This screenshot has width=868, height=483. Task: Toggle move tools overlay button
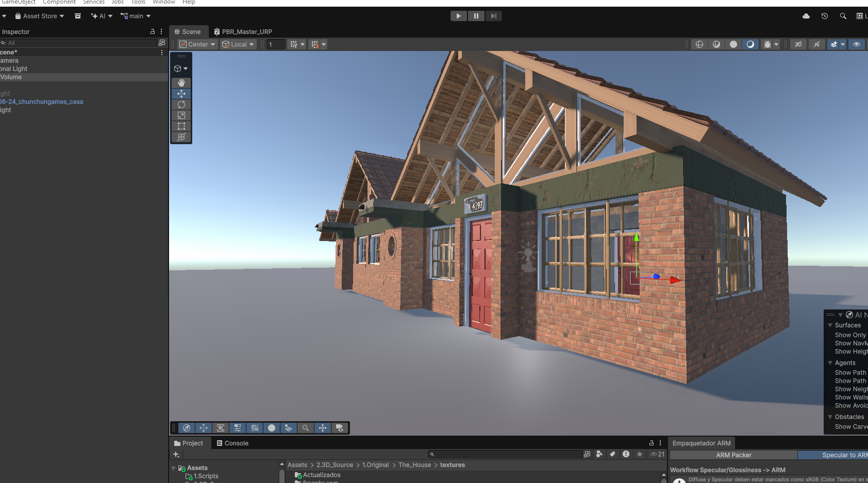tap(204, 428)
